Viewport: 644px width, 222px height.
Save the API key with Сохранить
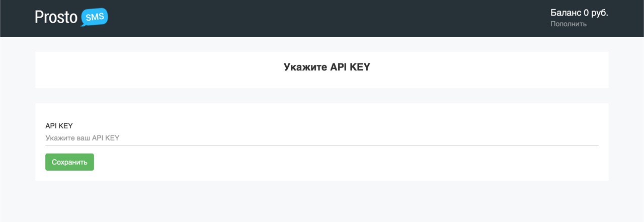coord(69,162)
